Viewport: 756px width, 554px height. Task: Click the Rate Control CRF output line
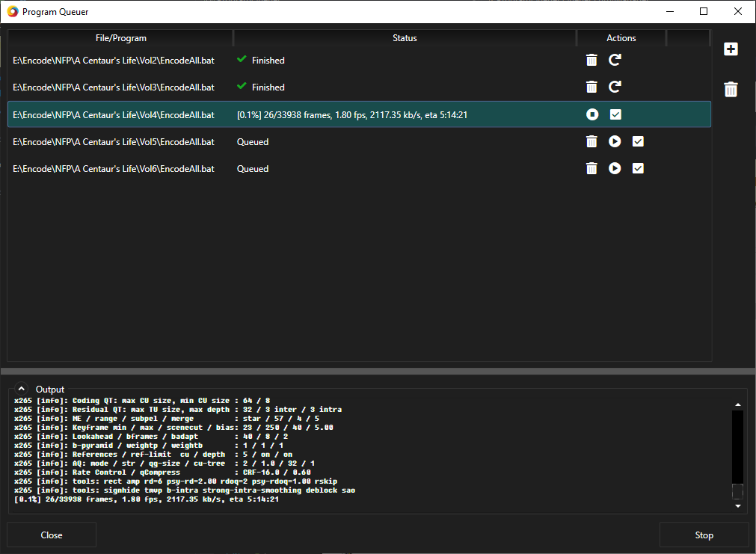coord(162,472)
